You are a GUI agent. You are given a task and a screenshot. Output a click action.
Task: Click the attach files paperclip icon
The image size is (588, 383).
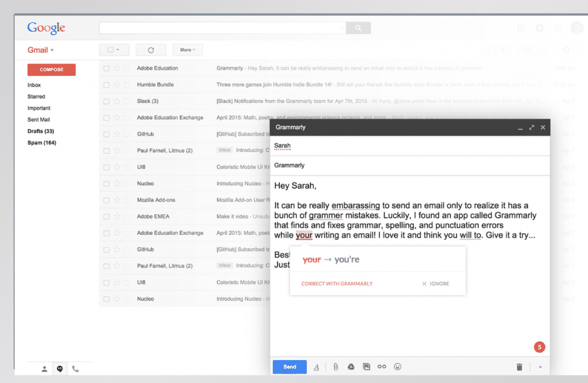(336, 367)
